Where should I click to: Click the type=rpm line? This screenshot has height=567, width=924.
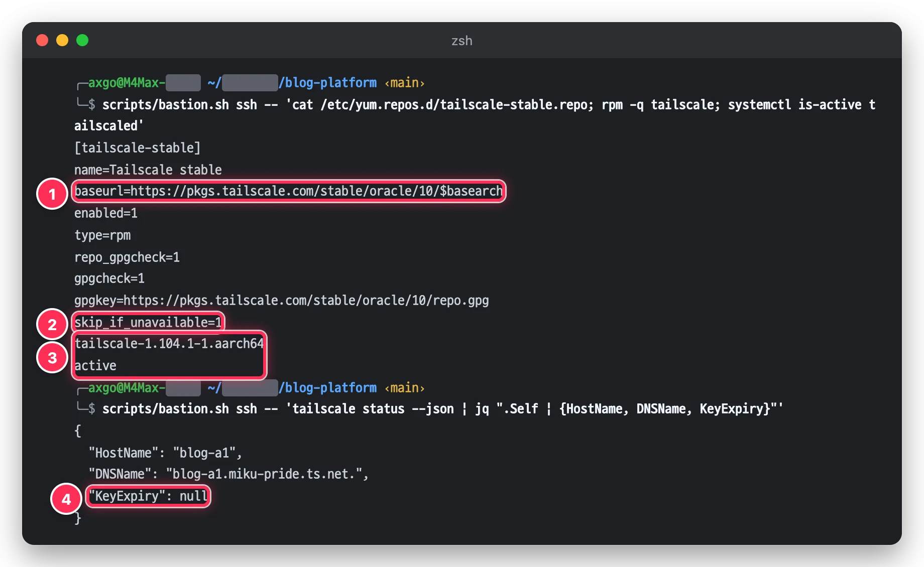pos(102,235)
